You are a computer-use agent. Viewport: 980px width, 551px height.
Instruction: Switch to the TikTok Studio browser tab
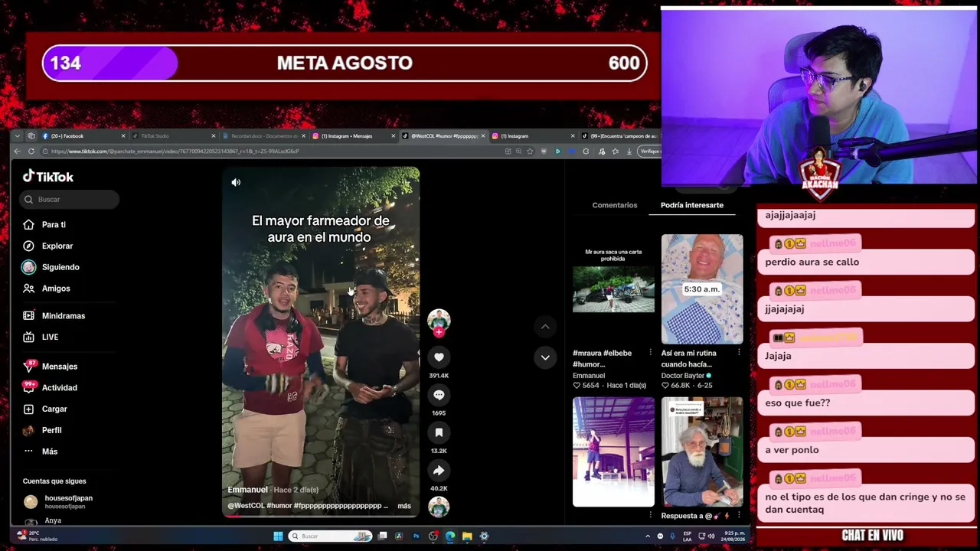pyautogui.click(x=173, y=136)
